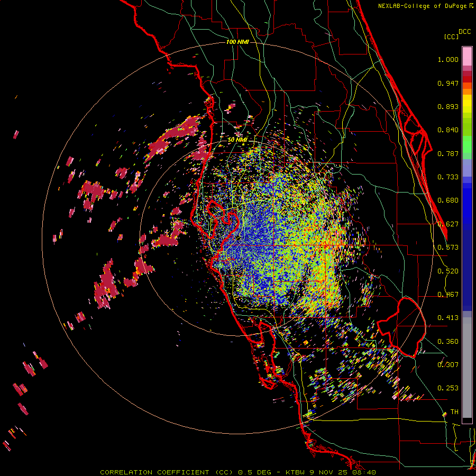Pick the orange swatch below 0.947

(467, 91)
